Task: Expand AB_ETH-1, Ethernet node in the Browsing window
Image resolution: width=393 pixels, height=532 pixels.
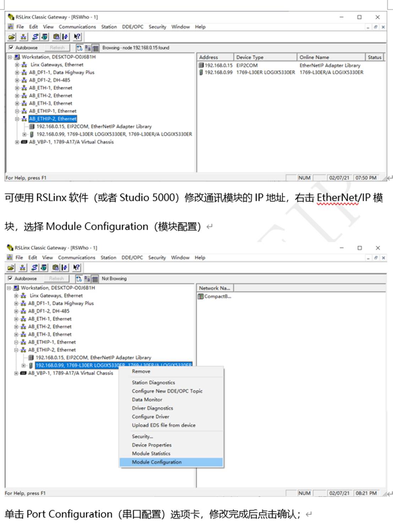Action: click(17, 88)
